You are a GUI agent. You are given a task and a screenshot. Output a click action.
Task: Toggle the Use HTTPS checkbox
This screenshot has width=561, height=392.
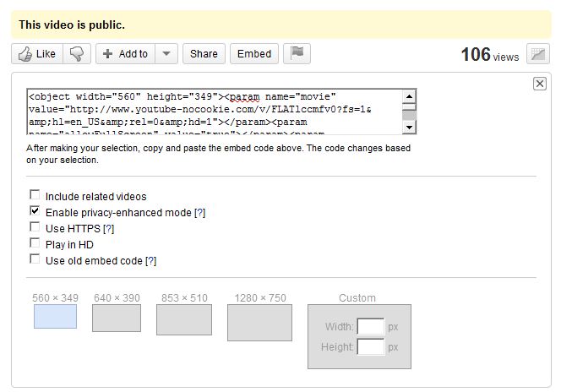tap(35, 228)
